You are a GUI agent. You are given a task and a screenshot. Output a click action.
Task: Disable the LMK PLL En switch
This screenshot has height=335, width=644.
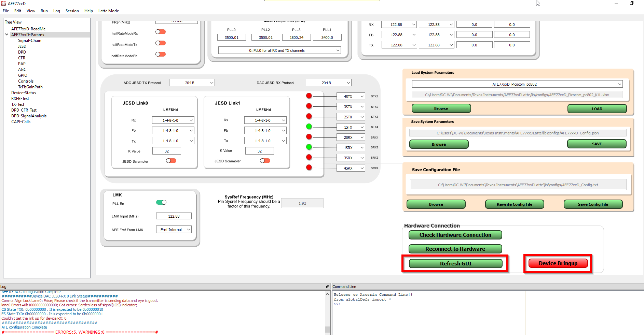(161, 202)
